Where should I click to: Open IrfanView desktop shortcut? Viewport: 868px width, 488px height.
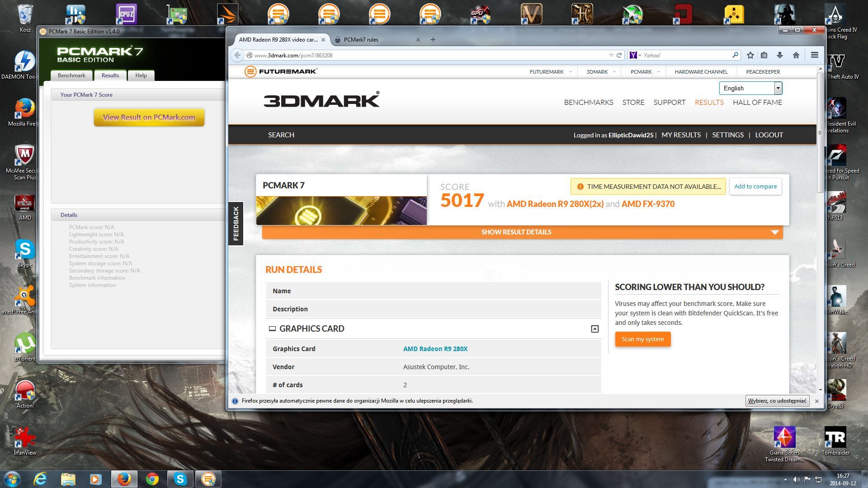point(25,441)
